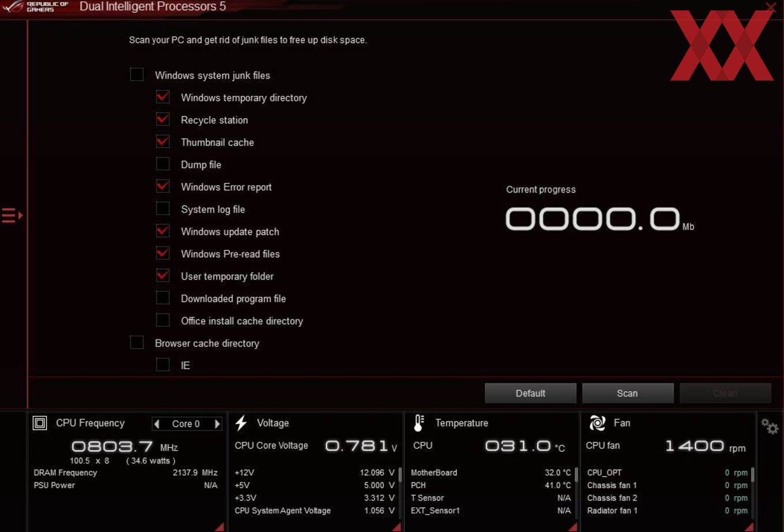Click the DRAM Frequency row
This screenshot has height=532, width=784.
pos(125,473)
